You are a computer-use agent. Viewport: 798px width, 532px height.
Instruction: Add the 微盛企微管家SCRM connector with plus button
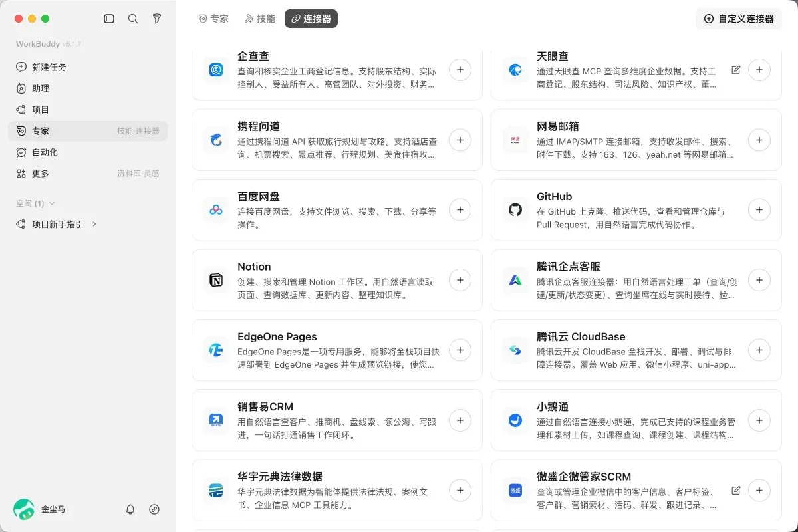pyautogui.click(x=759, y=491)
